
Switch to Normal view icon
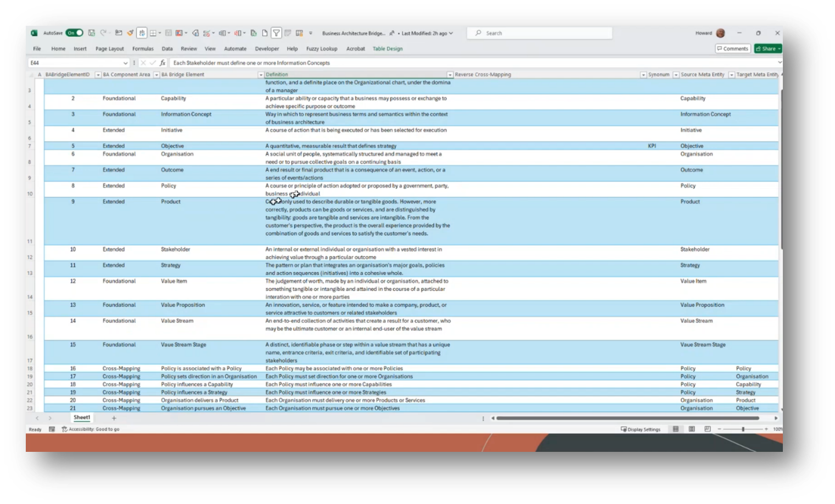pyautogui.click(x=676, y=429)
